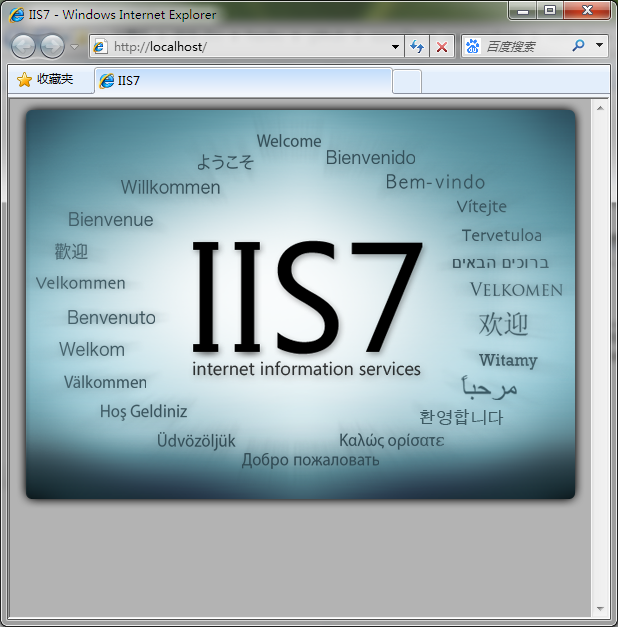Image resolution: width=618 pixels, height=627 pixels.
Task: Click the magnifier search icon
Action: [x=578, y=46]
